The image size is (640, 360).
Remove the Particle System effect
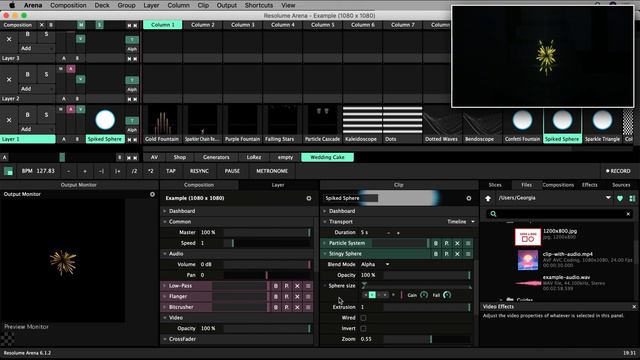point(457,243)
